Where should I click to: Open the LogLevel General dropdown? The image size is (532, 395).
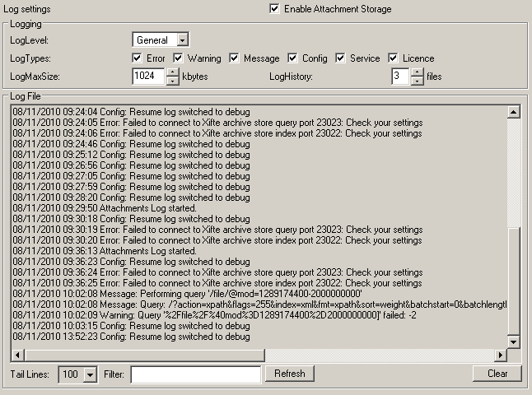(x=182, y=39)
